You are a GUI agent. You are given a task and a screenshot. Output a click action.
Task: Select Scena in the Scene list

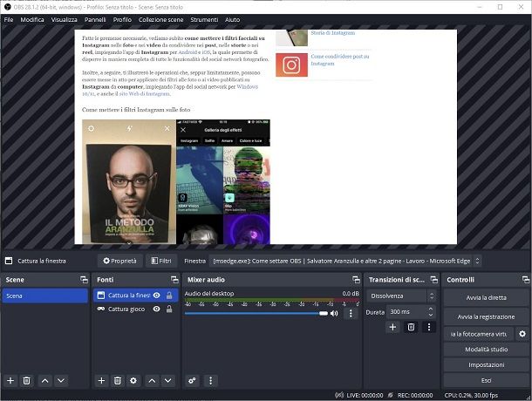point(44,296)
